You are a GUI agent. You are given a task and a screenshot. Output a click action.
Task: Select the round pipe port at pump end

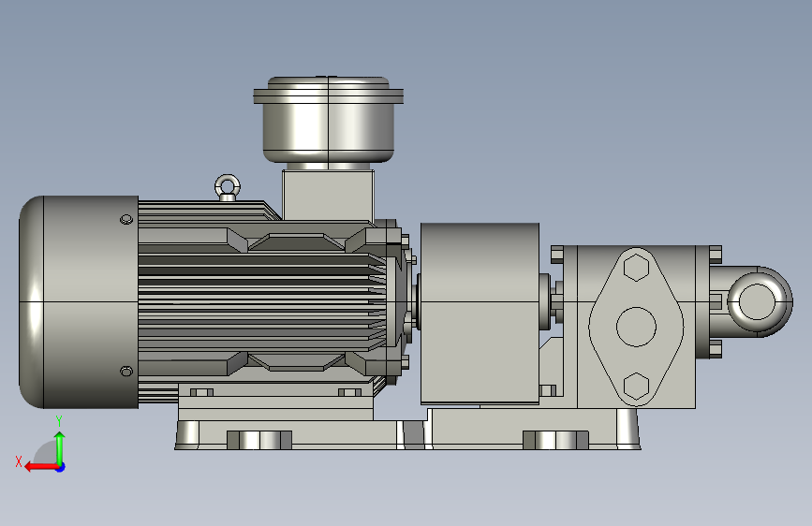757,301
